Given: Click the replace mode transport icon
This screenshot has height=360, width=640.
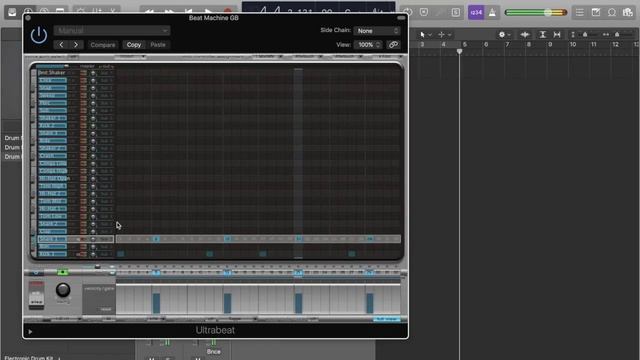Looking at the screenshot, I should (424, 13).
